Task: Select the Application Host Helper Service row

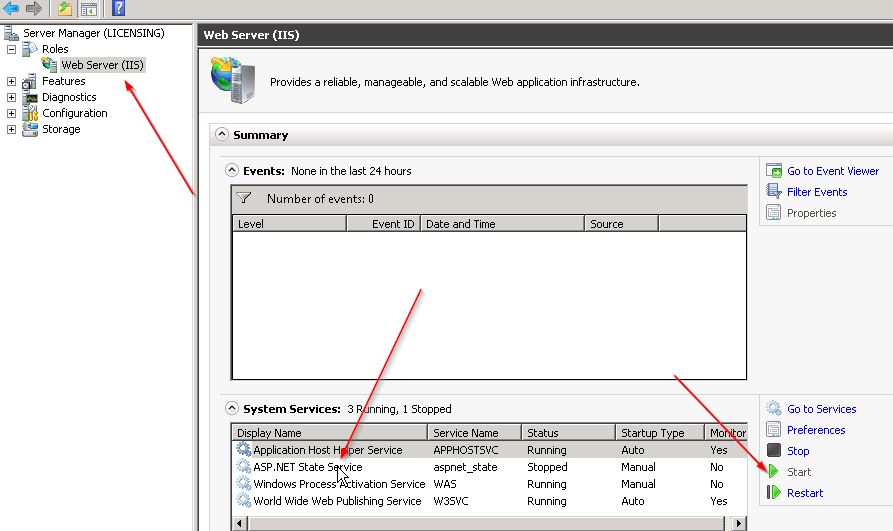Action: [489, 450]
